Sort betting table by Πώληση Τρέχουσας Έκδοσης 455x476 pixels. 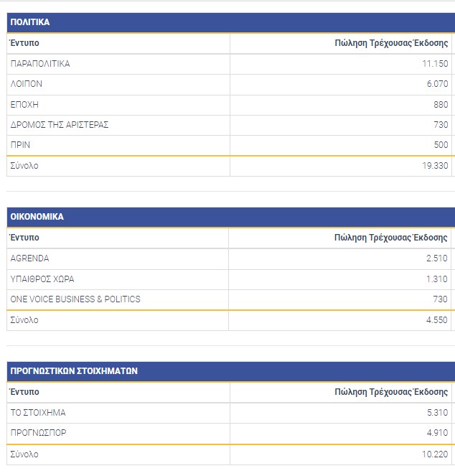click(x=391, y=392)
